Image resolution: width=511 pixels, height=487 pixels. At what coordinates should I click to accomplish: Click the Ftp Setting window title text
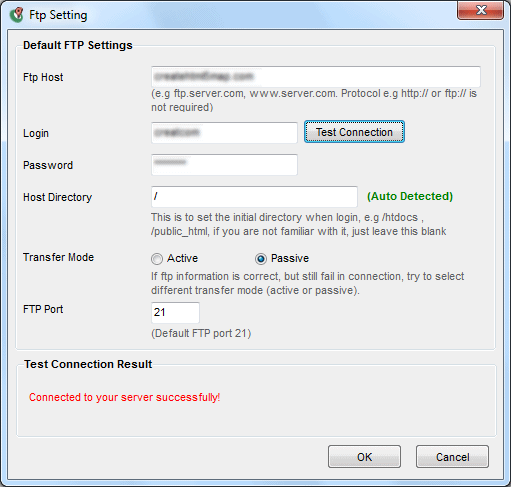point(58,15)
